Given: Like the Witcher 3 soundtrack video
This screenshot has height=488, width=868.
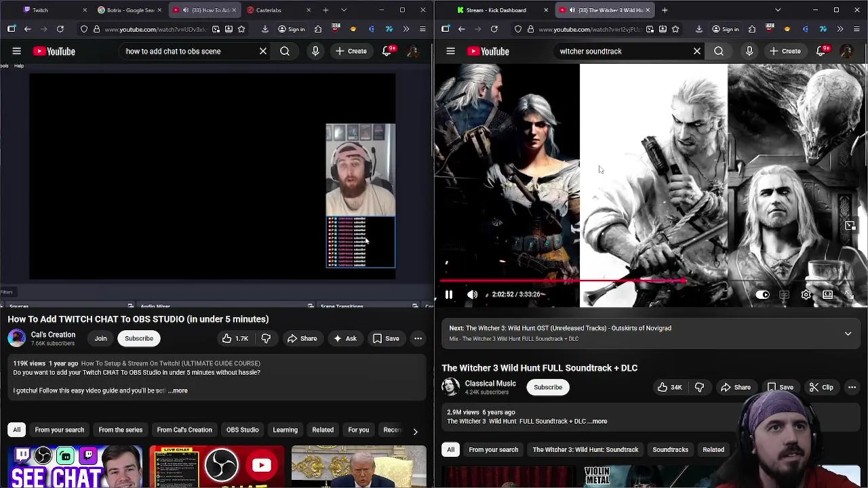Looking at the screenshot, I should [669, 387].
